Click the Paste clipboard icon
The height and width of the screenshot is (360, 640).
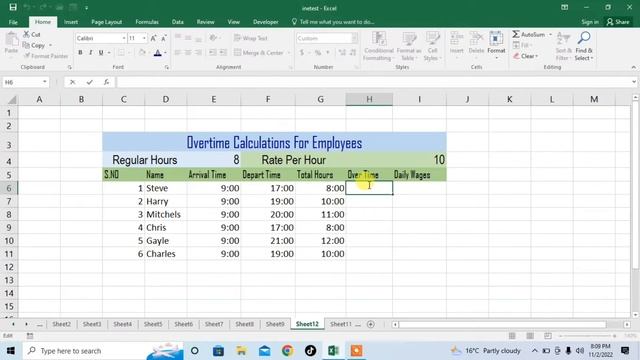point(11,40)
